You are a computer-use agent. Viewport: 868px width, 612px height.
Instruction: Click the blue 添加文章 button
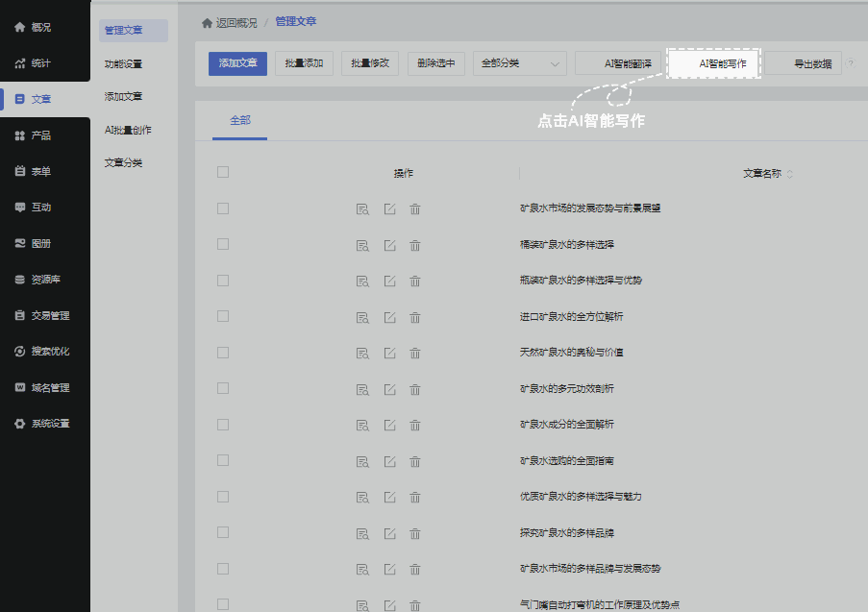pyautogui.click(x=237, y=63)
